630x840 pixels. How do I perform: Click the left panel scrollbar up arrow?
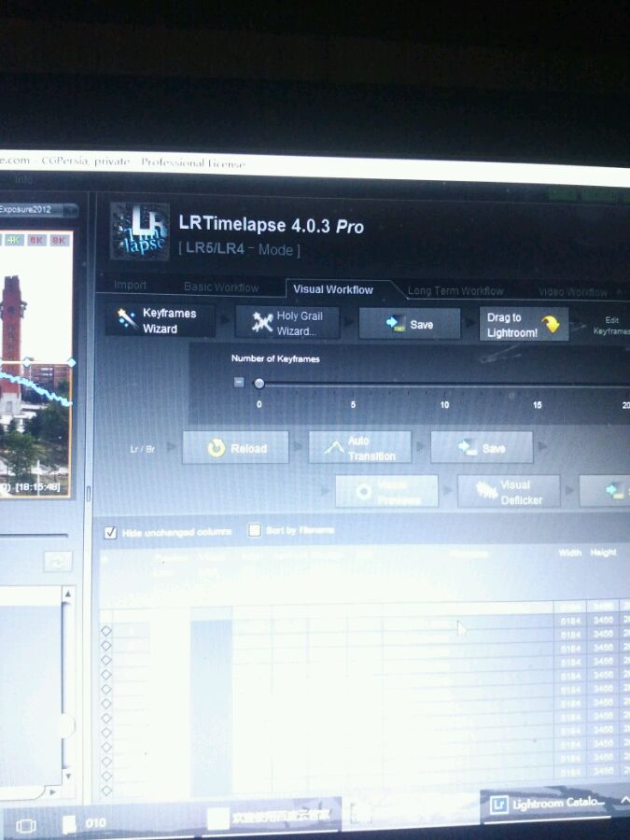pos(67,594)
